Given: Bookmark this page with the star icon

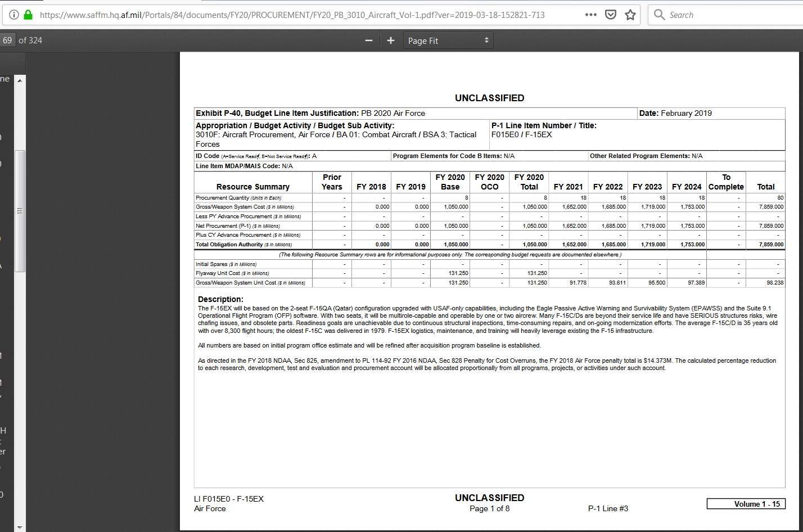Looking at the screenshot, I should 630,15.
